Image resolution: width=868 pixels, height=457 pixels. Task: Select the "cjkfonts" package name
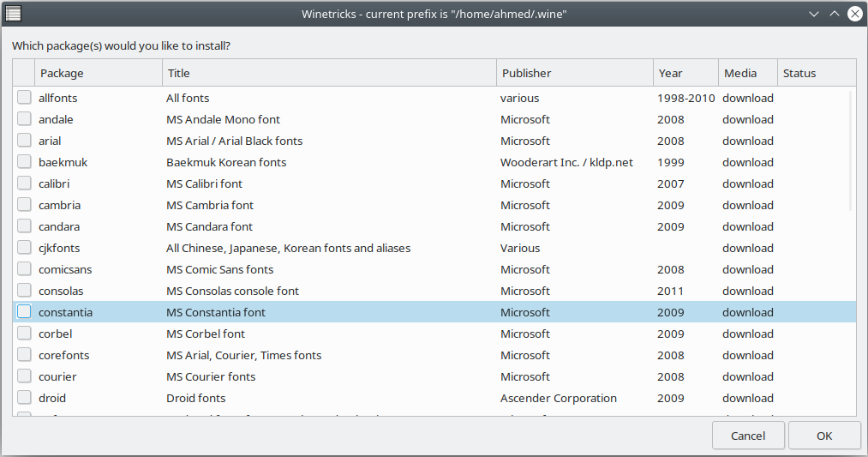(x=59, y=248)
